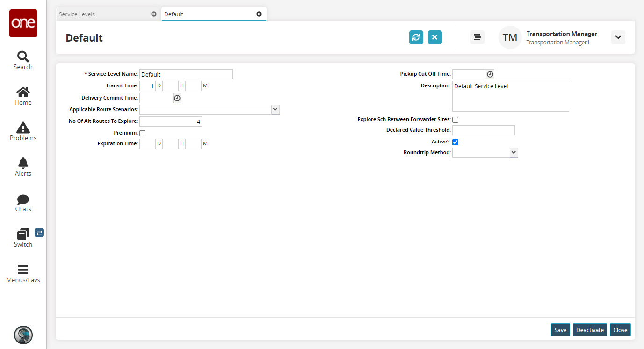Click the Declared Value Threshold field
This screenshot has width=644, height=349.
pyautogui.click(x=483, y=130)
